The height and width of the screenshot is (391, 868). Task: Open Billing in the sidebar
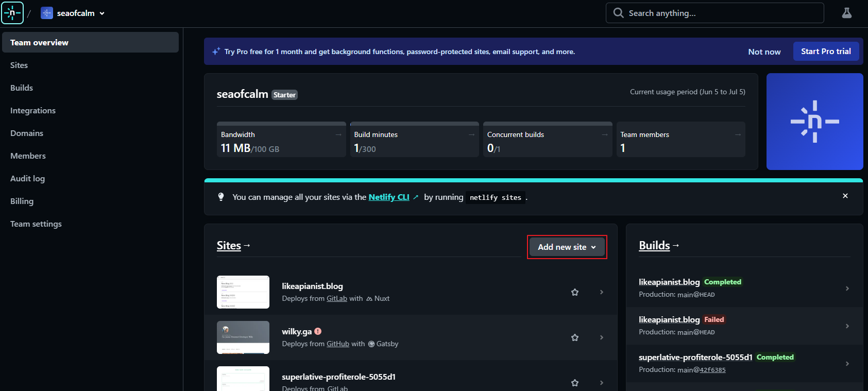22,201
